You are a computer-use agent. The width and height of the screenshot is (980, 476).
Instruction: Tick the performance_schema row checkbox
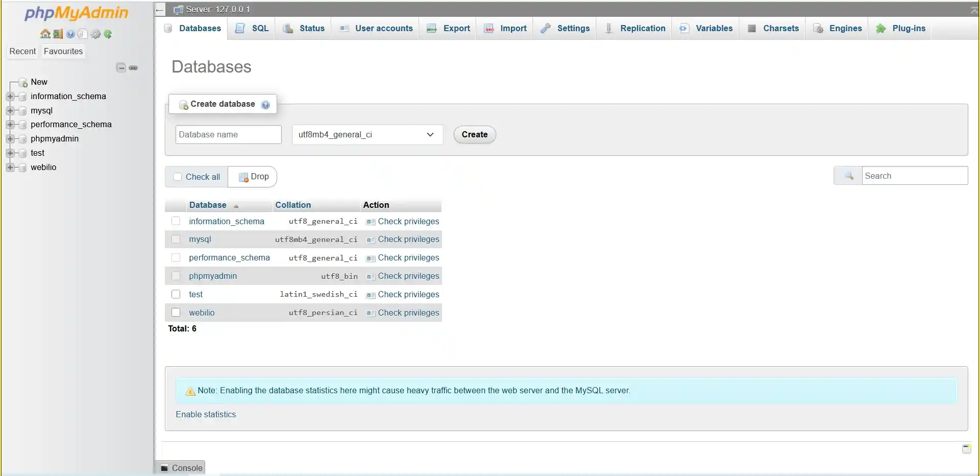[x=176, y=257]
